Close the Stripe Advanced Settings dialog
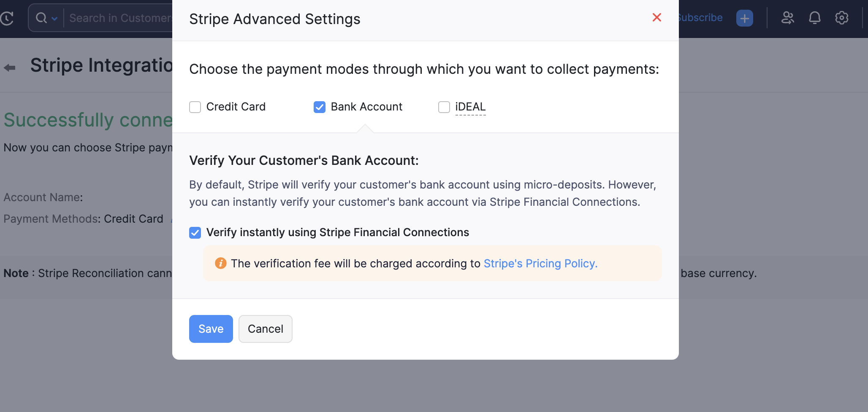The image size is (868, 412). coord(656,17)
